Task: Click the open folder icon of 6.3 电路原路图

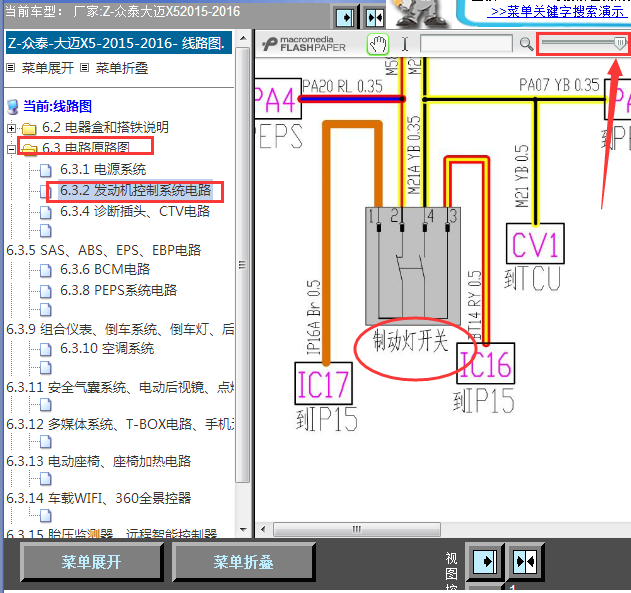Action: click(x=29, y=149)
